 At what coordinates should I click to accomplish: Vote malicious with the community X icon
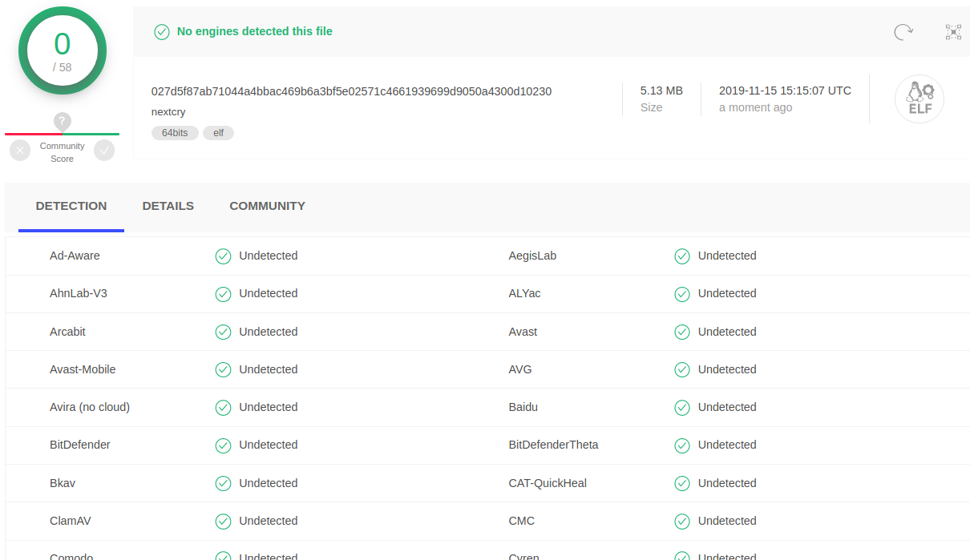[20, 150]
